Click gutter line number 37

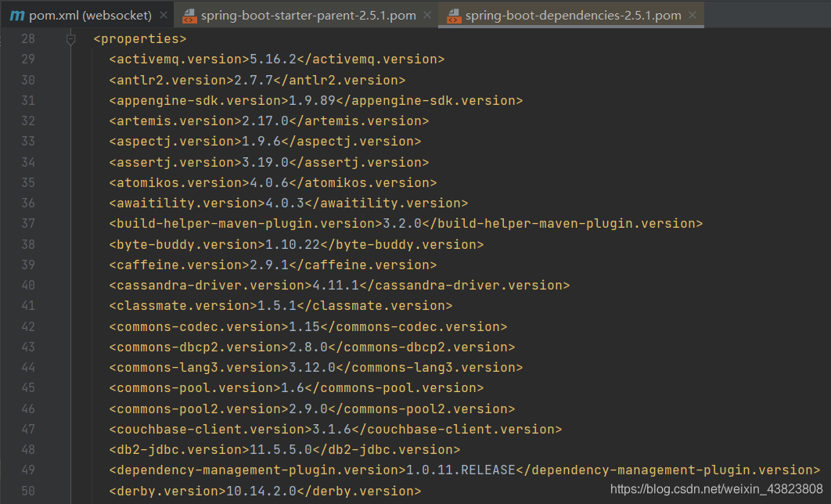27,224
